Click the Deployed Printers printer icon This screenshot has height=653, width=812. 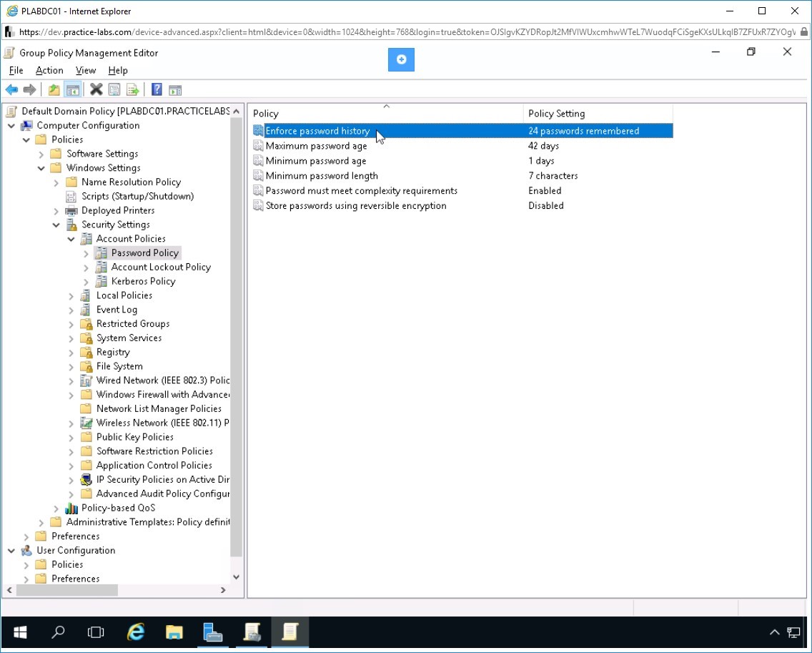coord(71,210)
